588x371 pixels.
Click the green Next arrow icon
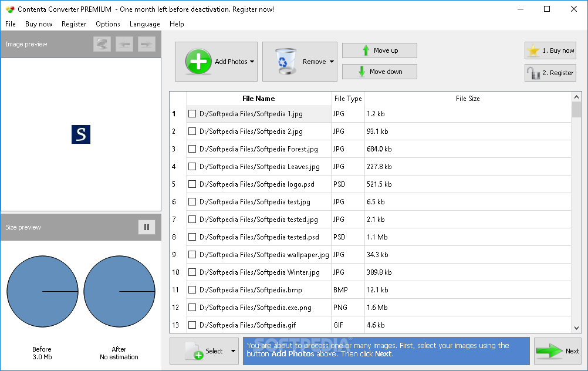pyautogui.click(x=549, y=351)
